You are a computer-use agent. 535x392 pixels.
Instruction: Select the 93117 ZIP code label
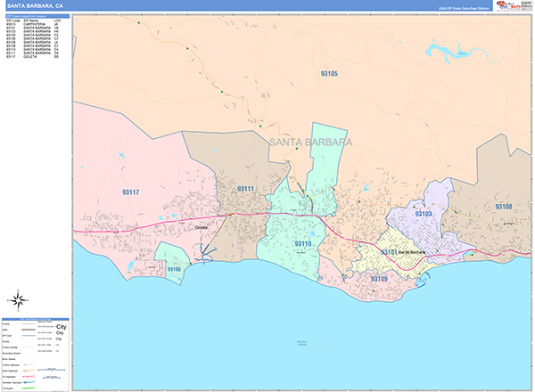[x=131, y=192]
